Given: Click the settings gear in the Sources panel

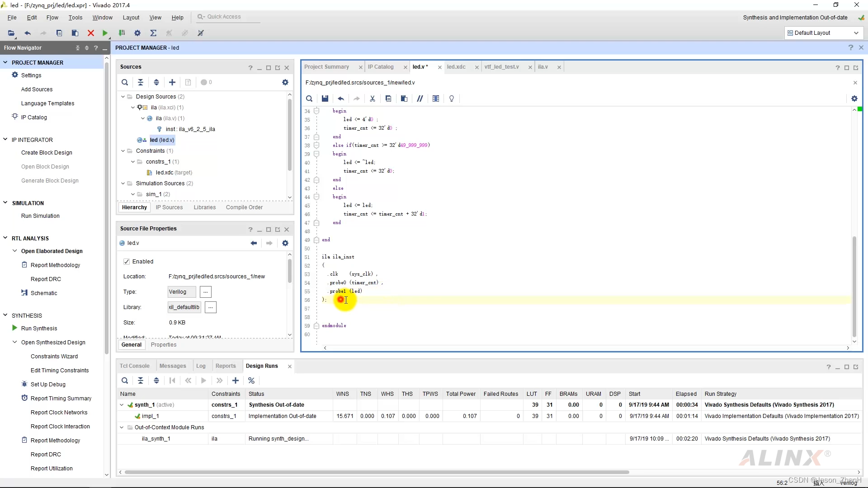Looking at the screenshot, I should 285,82.
